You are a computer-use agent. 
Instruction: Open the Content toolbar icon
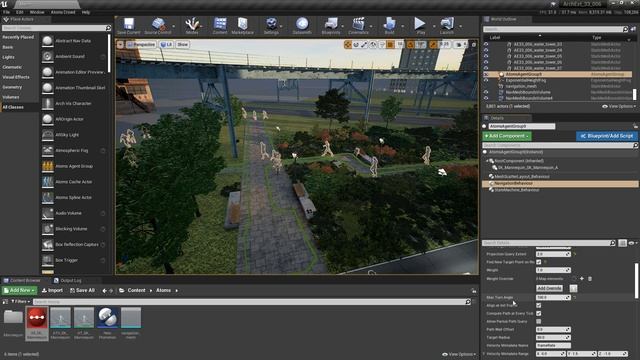[220, 26]
